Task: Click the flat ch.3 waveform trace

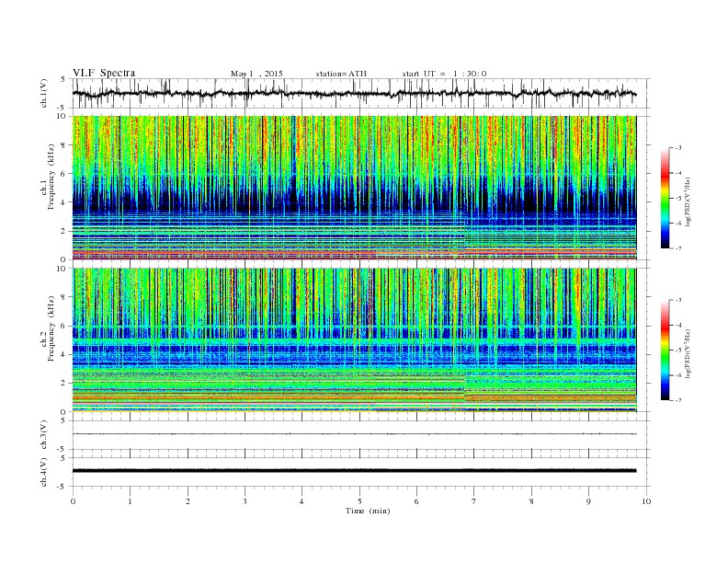Action: click(354, 434)
